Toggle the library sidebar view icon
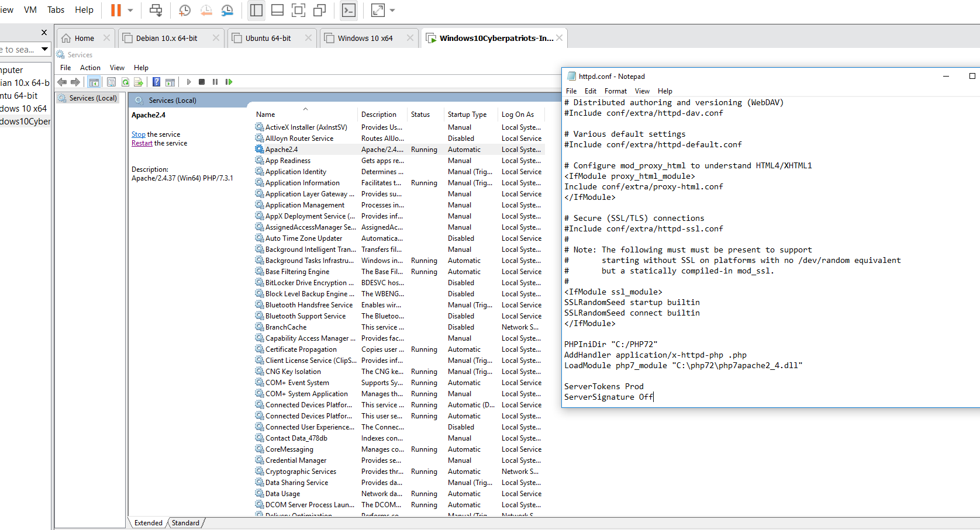This screenshot has width=980, height=530. (x=256, y=10)
